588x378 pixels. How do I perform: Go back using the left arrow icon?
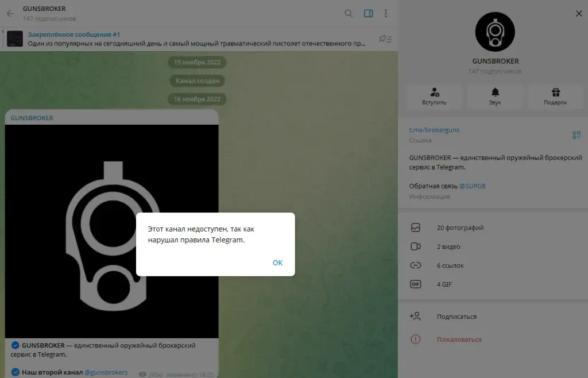[10, 14]
